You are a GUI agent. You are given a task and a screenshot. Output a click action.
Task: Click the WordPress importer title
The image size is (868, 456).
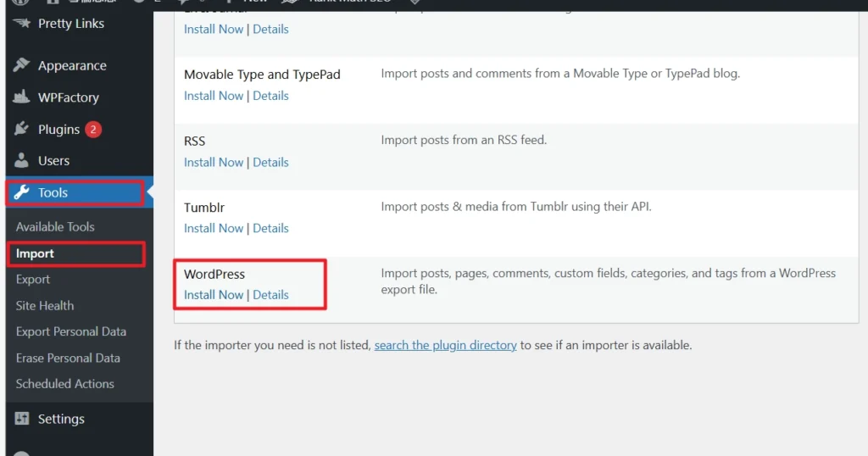214,274
